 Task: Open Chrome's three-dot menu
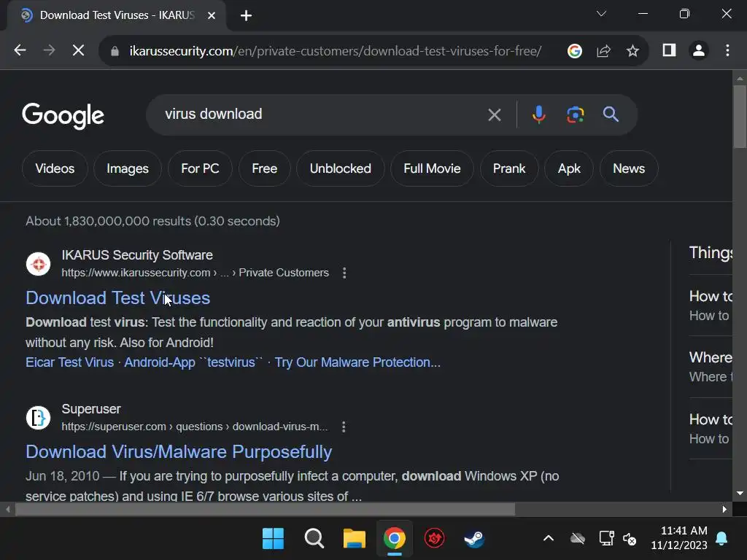(727, 50)
